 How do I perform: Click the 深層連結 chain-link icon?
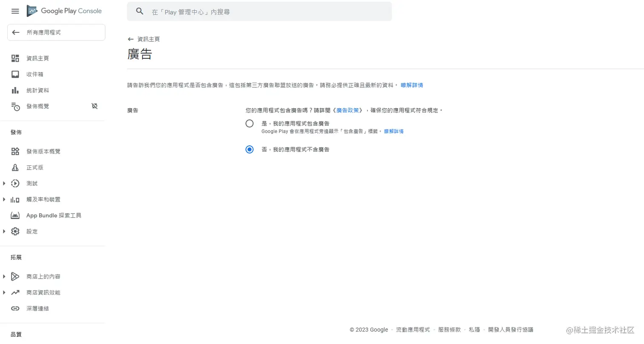click(15, 308)
